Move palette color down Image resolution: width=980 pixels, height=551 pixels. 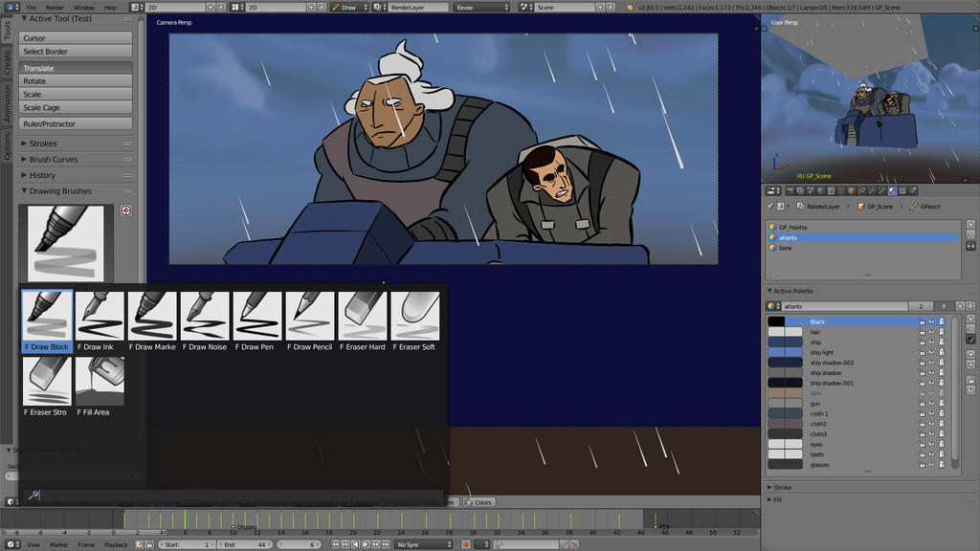(x=970, y=364)
